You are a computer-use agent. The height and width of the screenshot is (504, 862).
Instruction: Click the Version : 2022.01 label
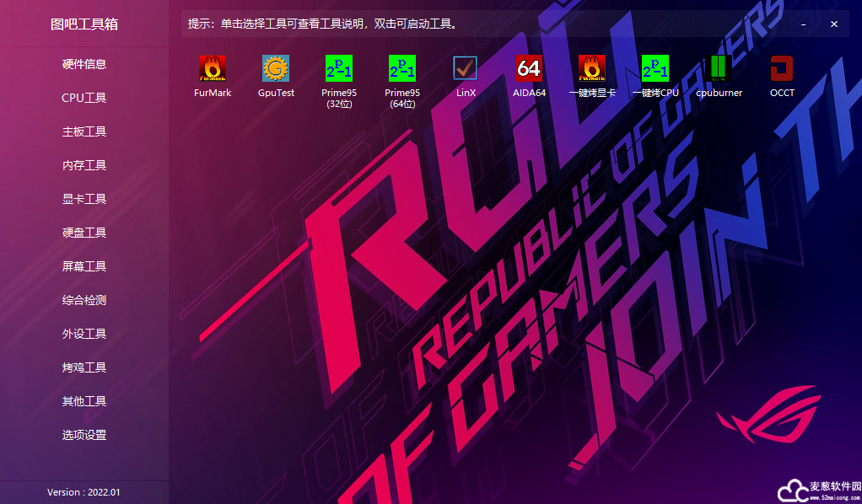[84, 492]
